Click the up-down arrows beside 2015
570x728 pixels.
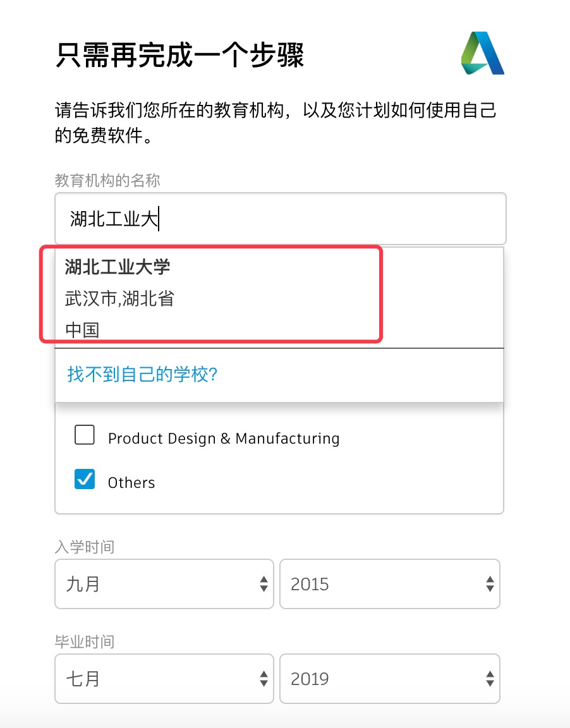point(489,584)
